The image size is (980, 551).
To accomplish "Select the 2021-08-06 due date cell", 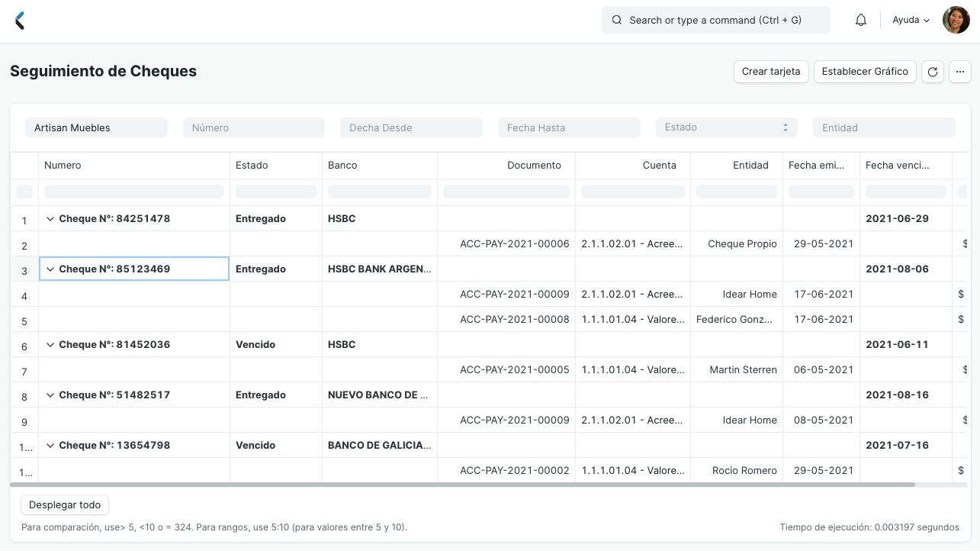I will click(906, 269).
